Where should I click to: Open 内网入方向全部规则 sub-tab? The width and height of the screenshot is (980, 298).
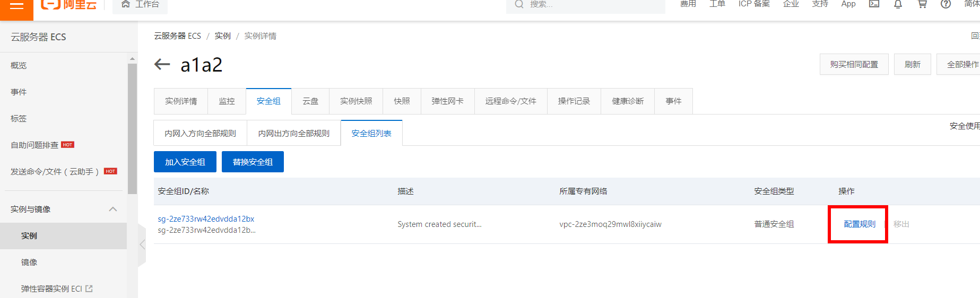pos(200,133)
